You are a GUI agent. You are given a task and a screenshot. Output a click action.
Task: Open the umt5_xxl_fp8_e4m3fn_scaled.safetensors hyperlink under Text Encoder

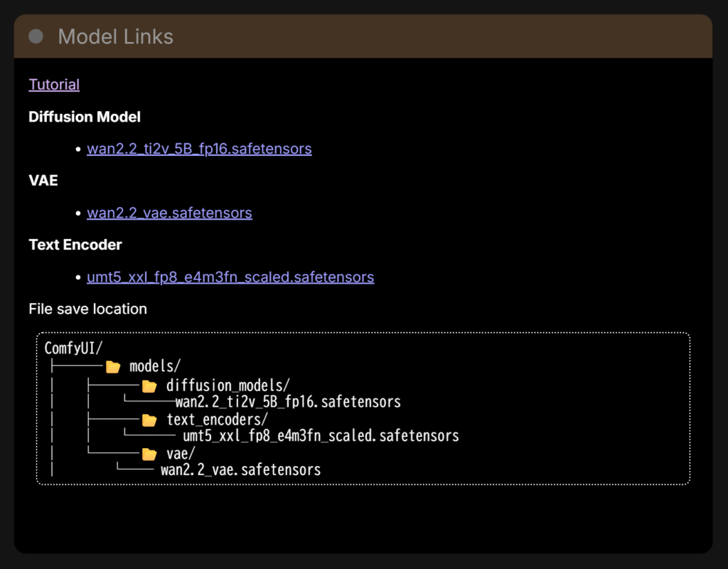230,277
